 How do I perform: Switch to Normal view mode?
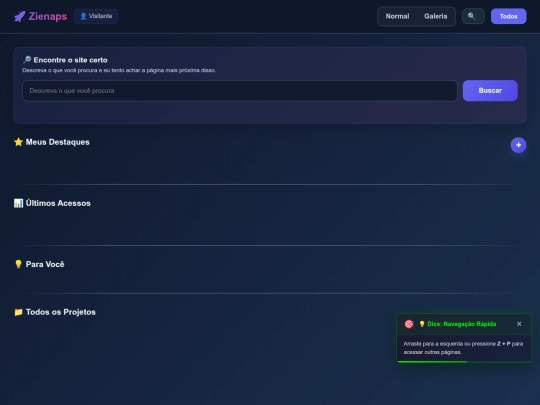pos(397,16)
